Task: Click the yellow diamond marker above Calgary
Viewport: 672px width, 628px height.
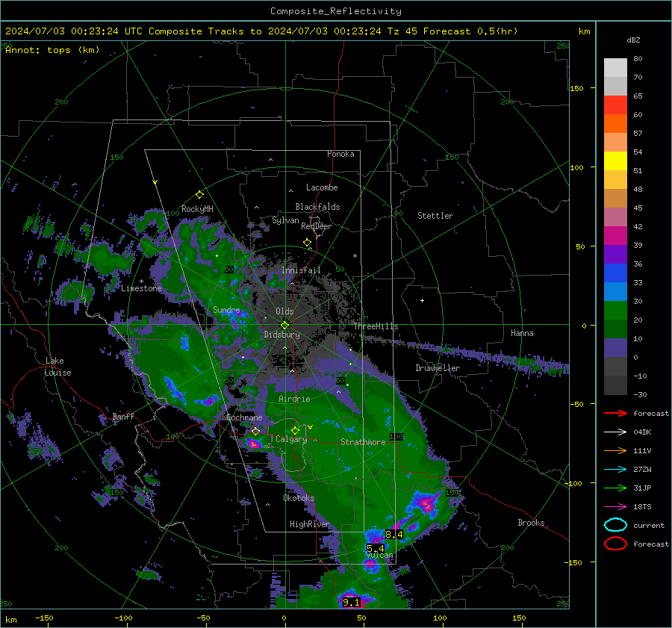Action: (x=295, y=430)
